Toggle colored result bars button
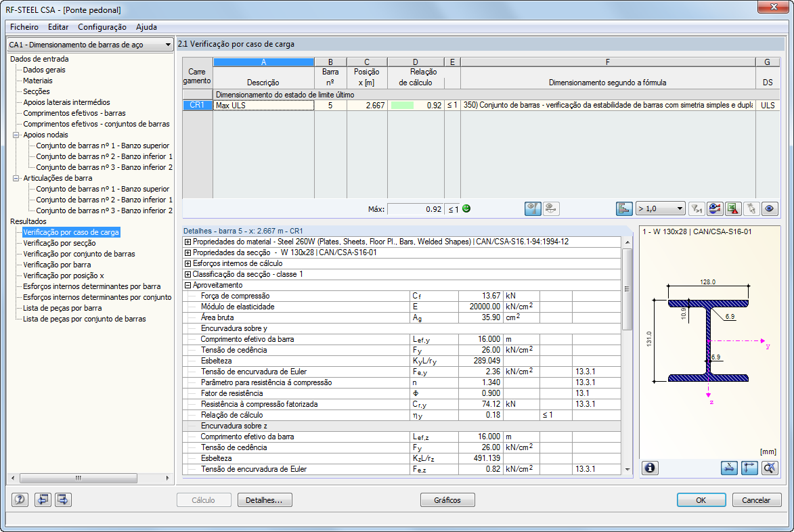 (x=624, y=209)
